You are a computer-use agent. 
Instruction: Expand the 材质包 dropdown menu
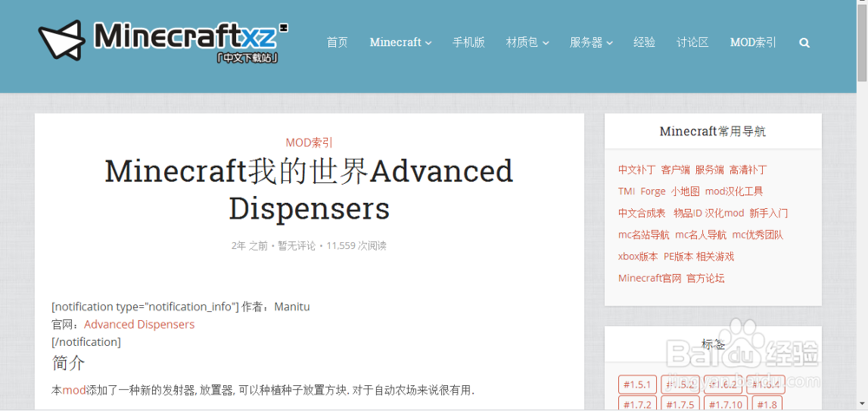coord(528,42)
